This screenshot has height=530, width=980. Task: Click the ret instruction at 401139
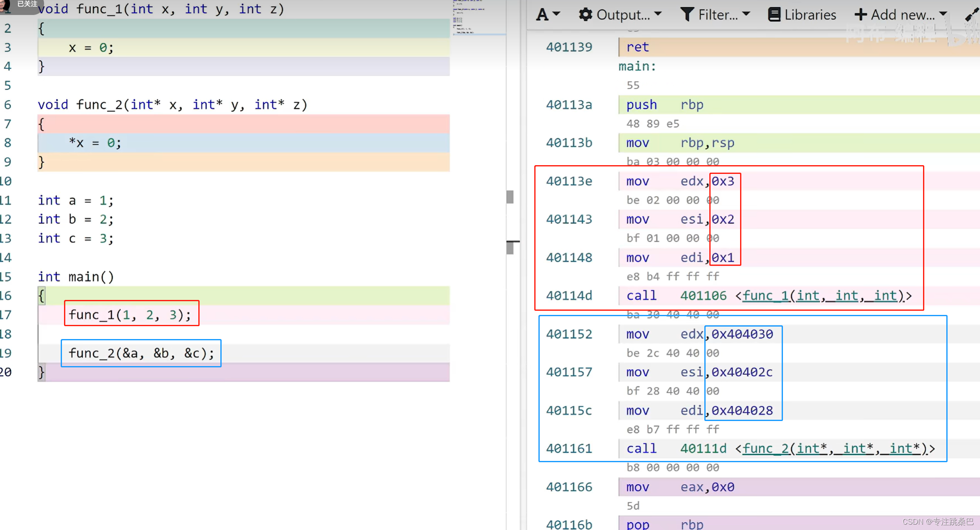[x=637, y=47]
